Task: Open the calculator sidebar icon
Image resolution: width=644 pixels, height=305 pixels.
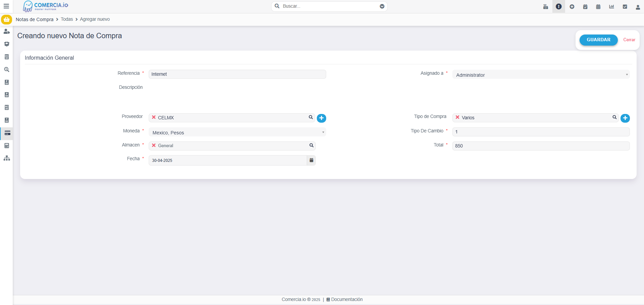Action: pyautogui.click(x=6, y=146)
